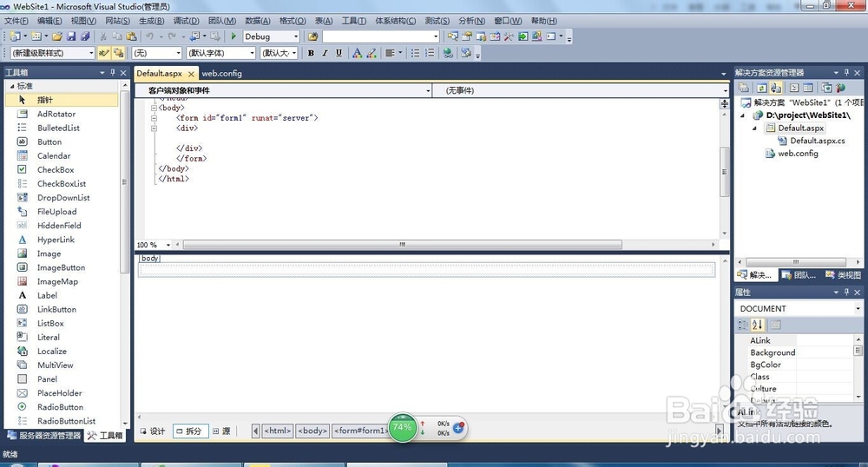Collapse the D:\project\WebSite1 tree node
This screenshot has height=467, width=868.
pyautogui.click(x=743, y=115)
